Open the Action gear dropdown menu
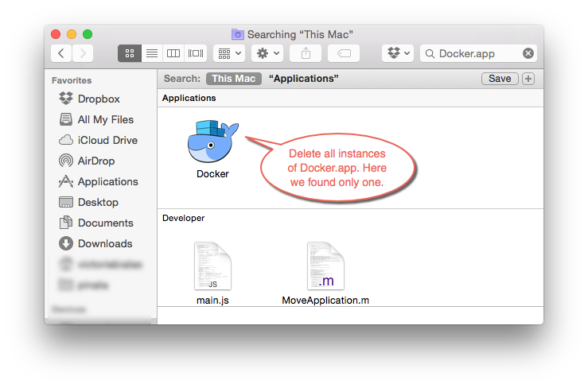This screenshot has height=388, width=588. click(x=267, y=53)
